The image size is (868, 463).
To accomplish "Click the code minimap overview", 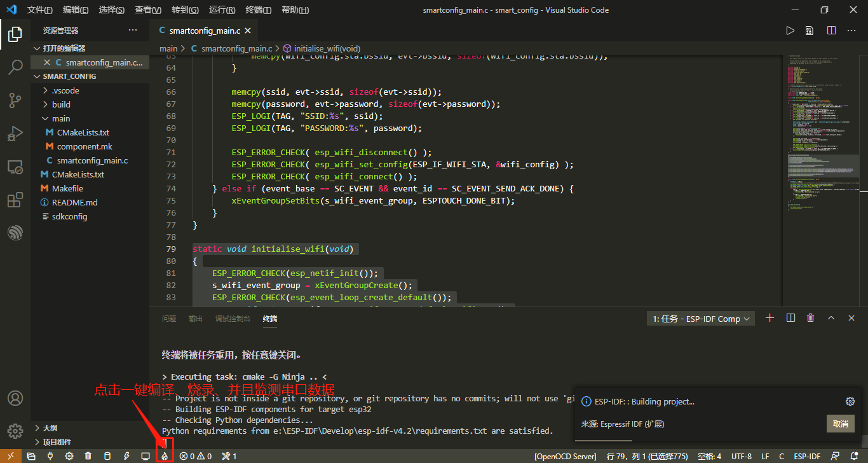I will click(x=822, y=181).
